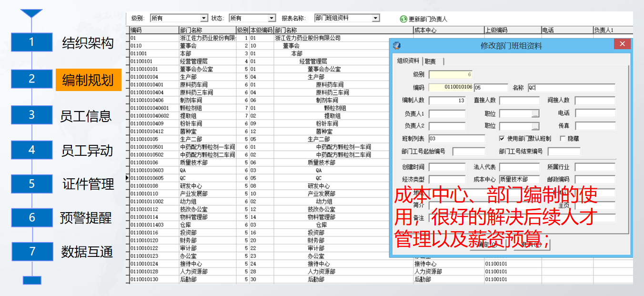Open the 状态 dropdown filter
Image resolution: width=644 pixels, height=296 pixels.
coord(272,18)
